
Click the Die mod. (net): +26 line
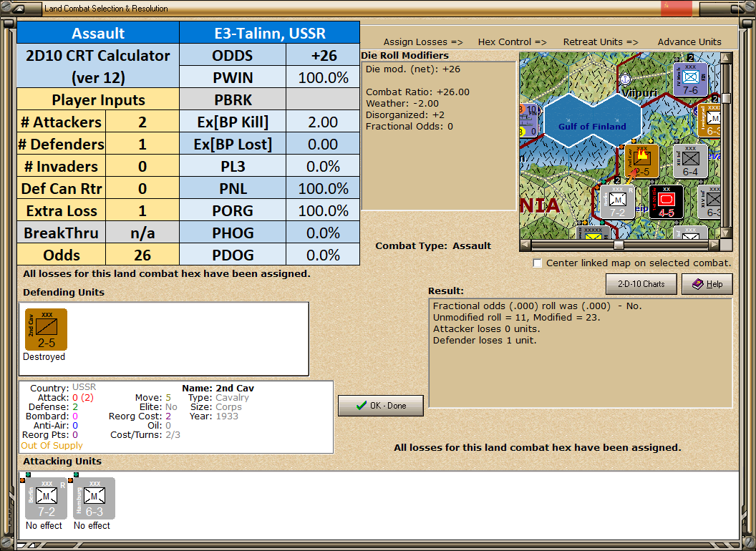(x=412, y=69)
